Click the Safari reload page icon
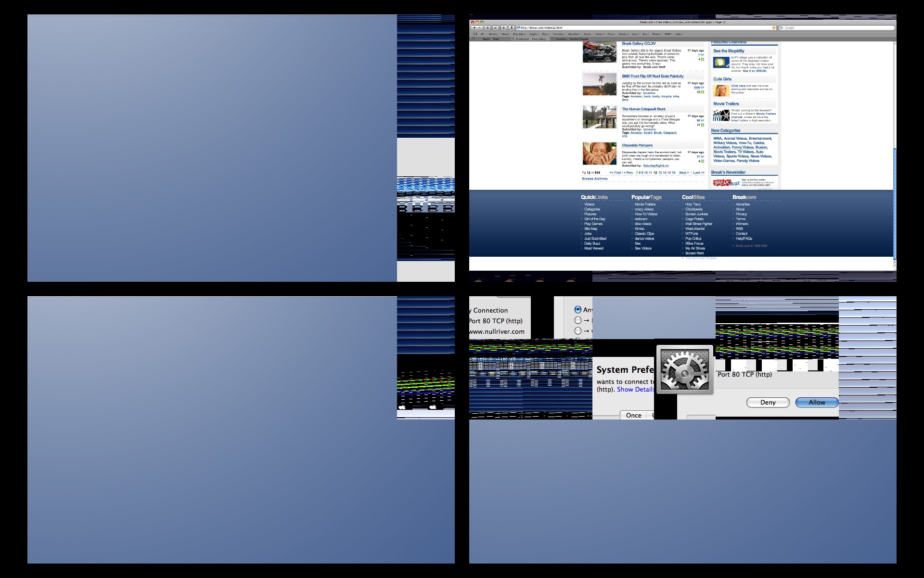This screenshot has height=578, width=924. [x=488, y=27]
